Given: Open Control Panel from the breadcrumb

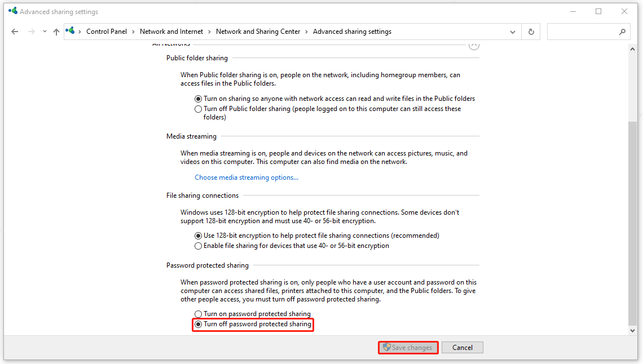Looking at the screenshot, I should click(106, 32).
